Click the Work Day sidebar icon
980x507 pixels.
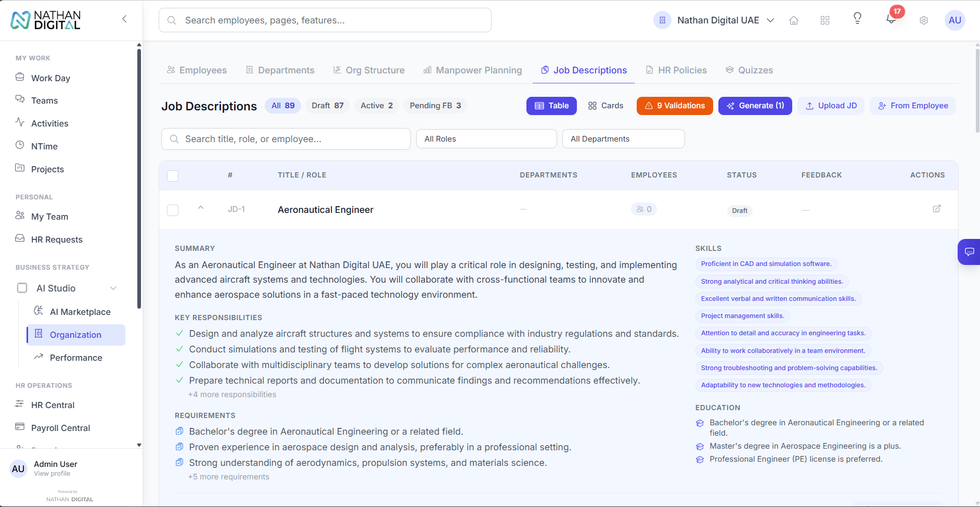[x=20, y=77]
